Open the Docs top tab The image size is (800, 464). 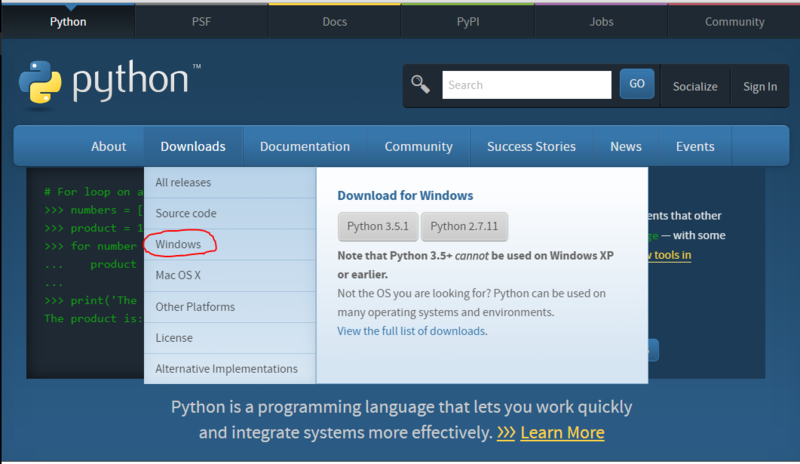point(335,21)
